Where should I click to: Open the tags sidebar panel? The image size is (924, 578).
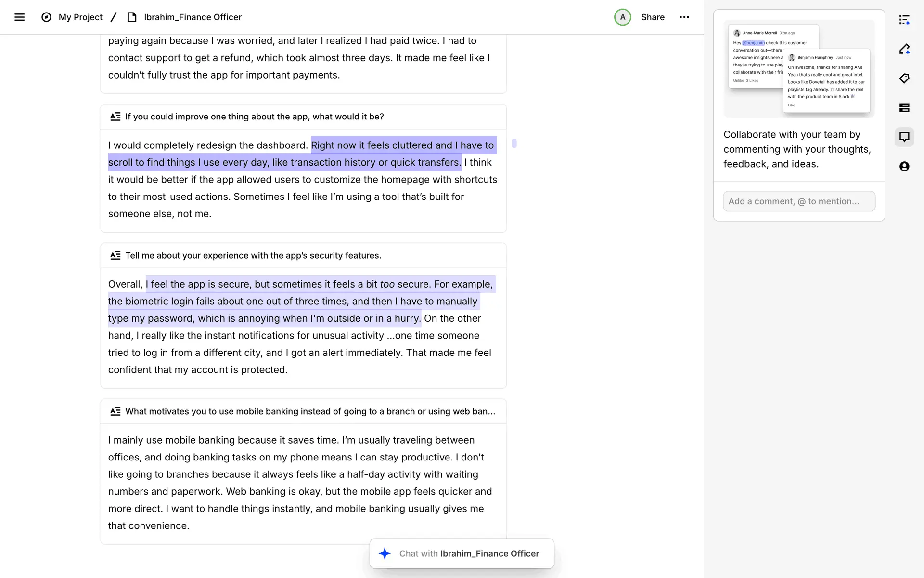tap(904, 79)
